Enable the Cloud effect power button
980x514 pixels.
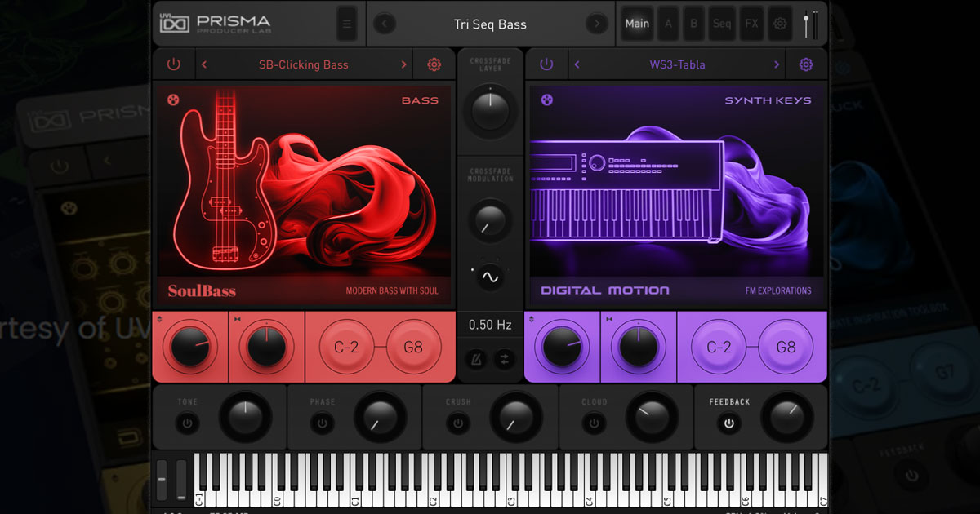tap(594, 423)
